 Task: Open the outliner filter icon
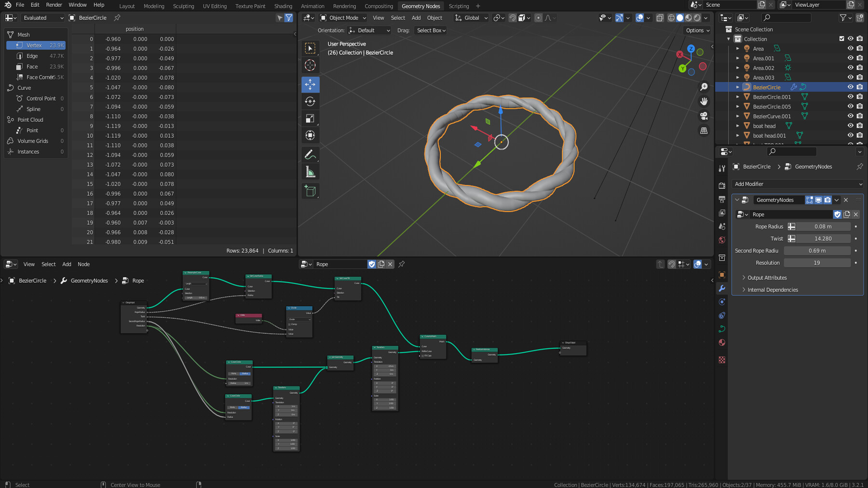tap(842, 17)
